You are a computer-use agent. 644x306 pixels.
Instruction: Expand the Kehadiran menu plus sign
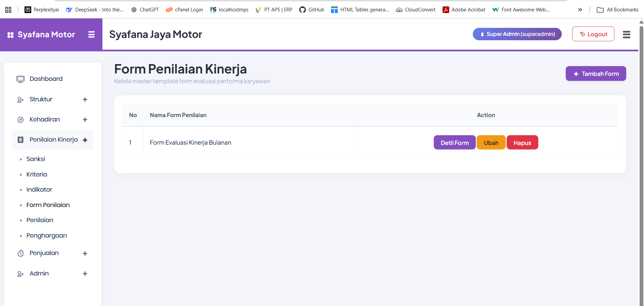(85, 120)
